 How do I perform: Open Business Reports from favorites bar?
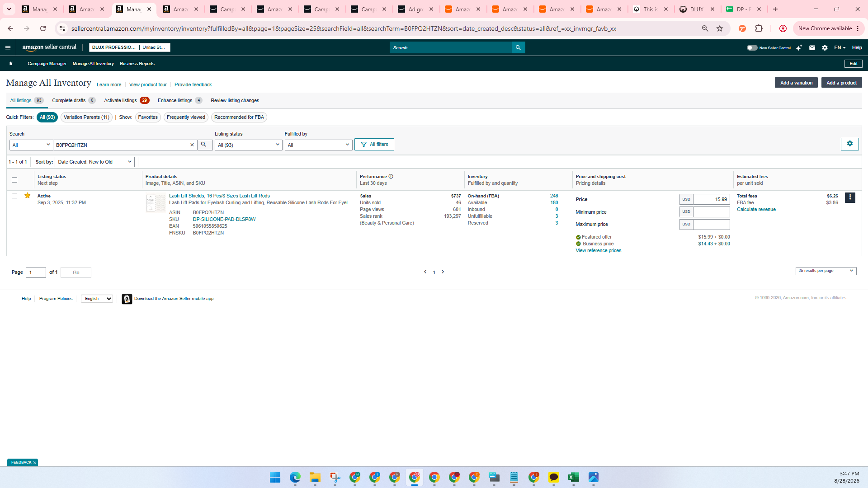(137, 64)
